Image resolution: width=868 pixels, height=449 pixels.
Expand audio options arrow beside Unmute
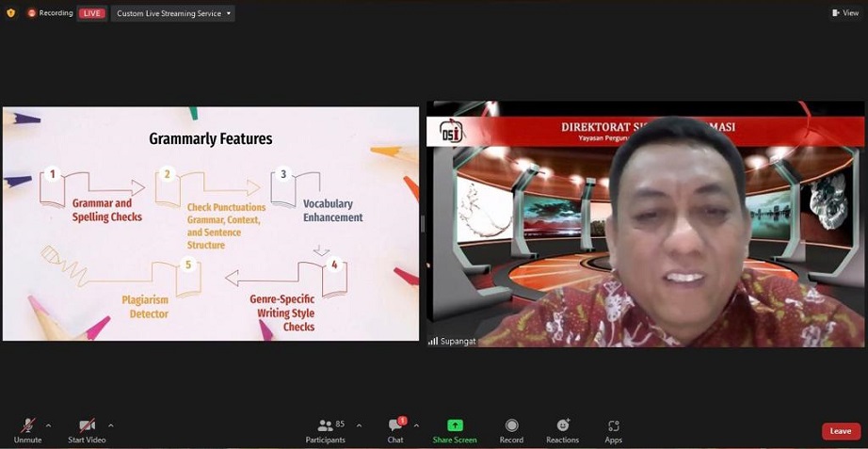pos(49,425)
